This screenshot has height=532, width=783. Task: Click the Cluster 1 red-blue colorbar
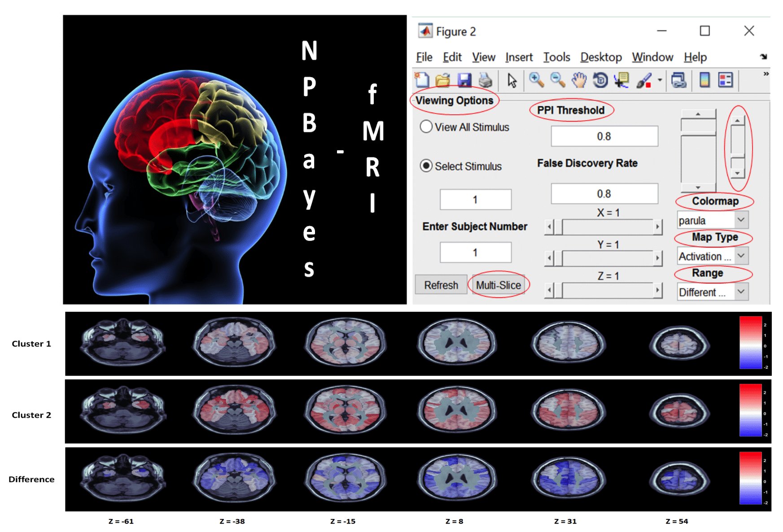(751, 343)
